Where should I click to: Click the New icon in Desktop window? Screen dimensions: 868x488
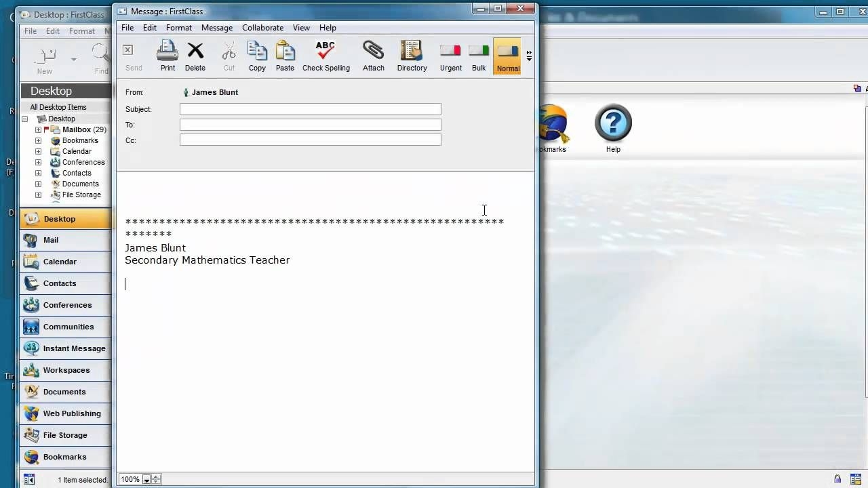[x=45, y=56]
